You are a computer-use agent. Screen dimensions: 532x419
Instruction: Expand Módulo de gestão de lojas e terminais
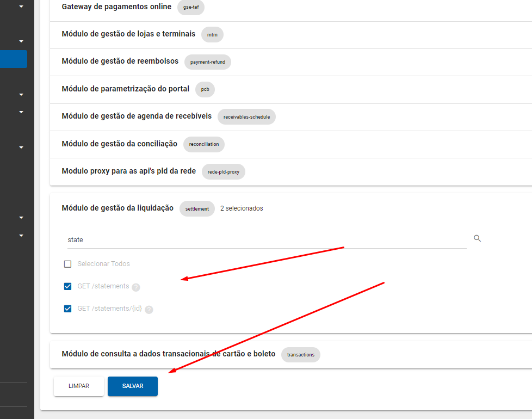128,34
